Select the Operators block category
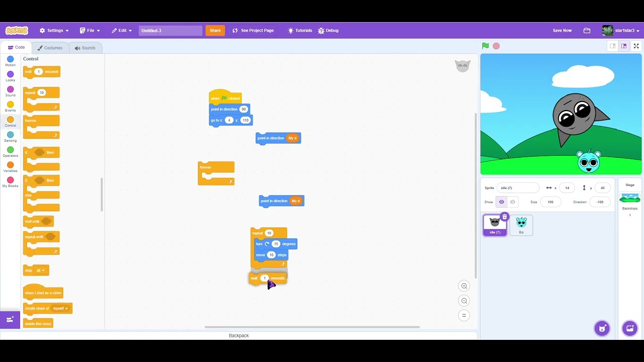Image resolution: width=644 pixels, height=362 pixels. coord(10,152)
